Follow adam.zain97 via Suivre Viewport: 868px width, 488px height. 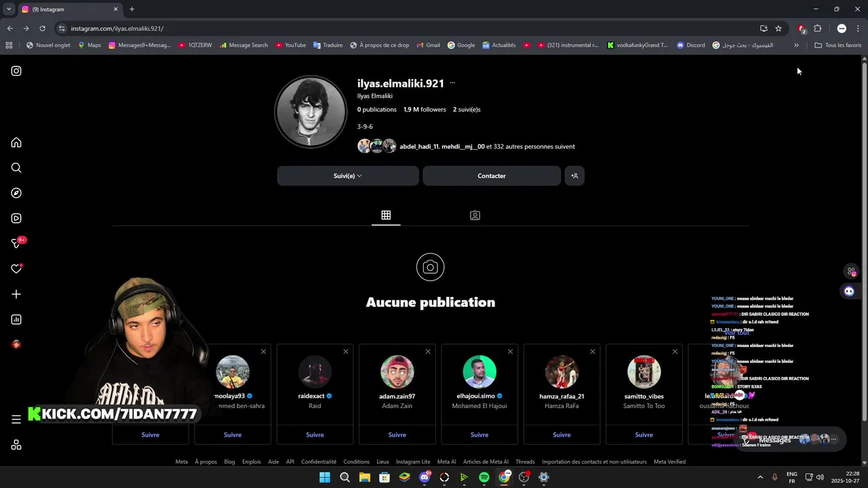397,434
